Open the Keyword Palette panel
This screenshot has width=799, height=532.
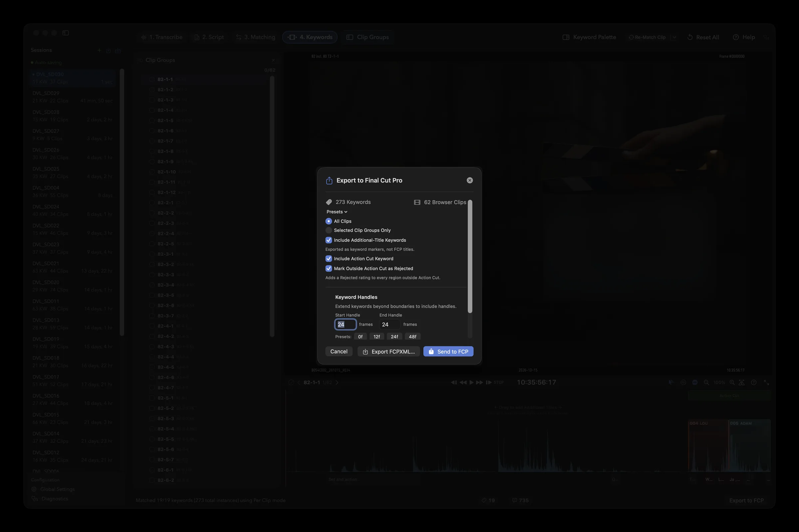(x=589, y=37)
